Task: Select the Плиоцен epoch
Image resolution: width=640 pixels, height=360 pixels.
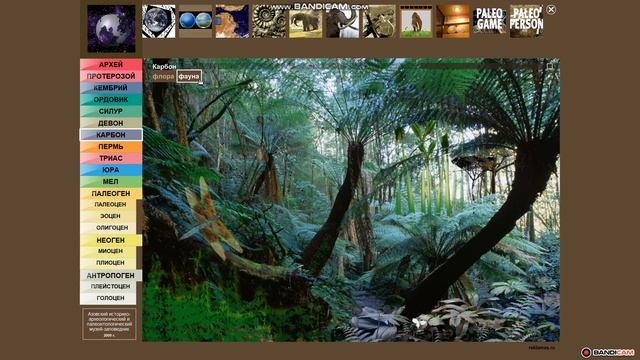Action: (108, 263)
